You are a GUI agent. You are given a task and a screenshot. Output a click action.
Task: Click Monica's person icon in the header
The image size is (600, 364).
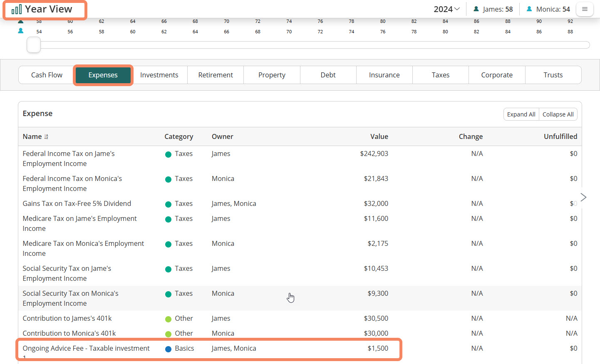(529, 9)
